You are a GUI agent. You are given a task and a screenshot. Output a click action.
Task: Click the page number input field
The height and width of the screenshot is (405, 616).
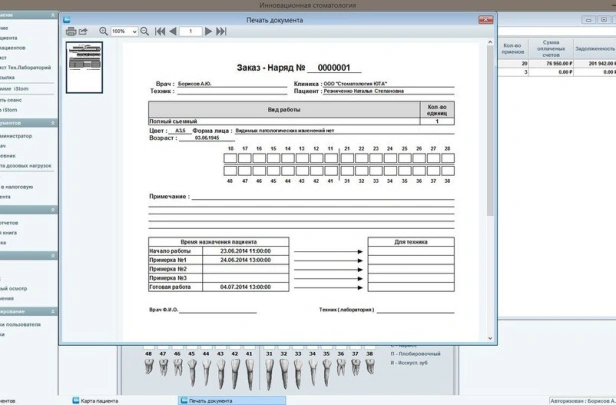[190, 32]
